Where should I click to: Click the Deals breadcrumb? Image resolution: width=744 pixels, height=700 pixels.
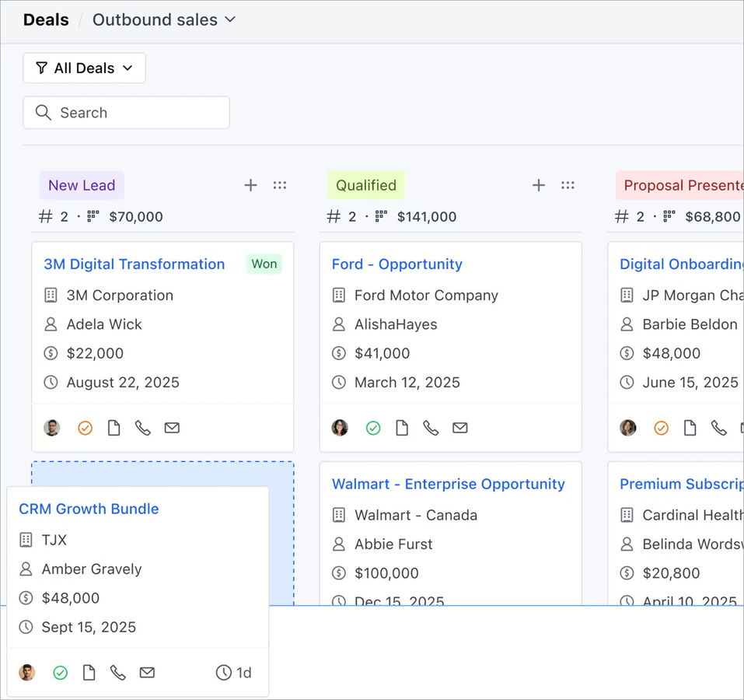point(45,20)
